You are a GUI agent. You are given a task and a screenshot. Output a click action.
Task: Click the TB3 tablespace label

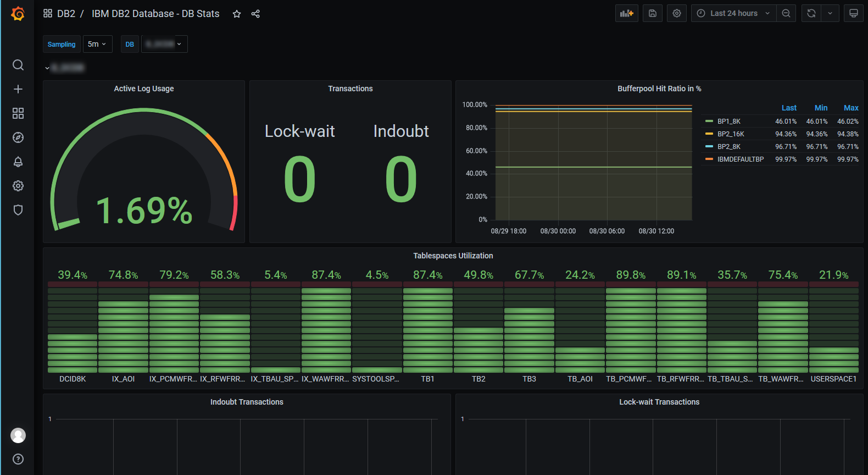pos(529,379)
